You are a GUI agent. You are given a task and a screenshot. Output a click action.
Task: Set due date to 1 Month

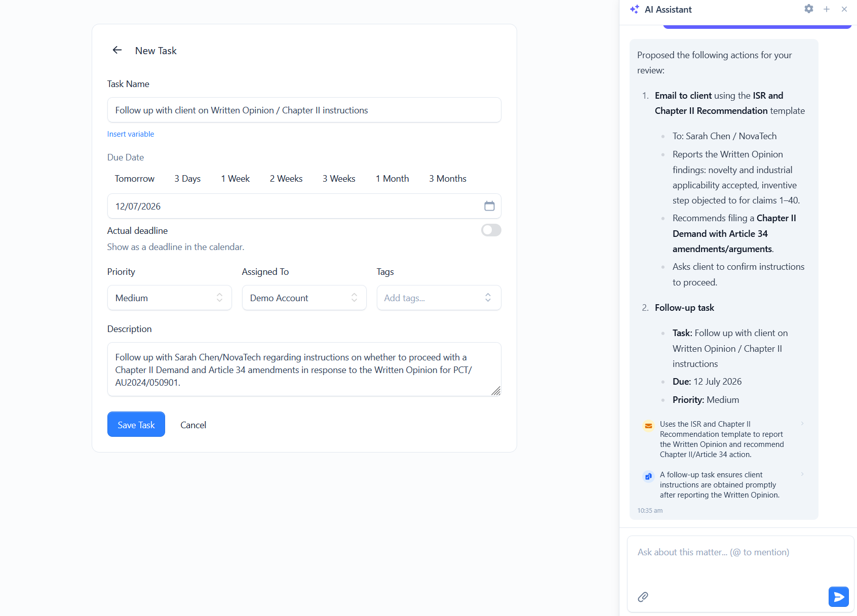click(393, 179)
